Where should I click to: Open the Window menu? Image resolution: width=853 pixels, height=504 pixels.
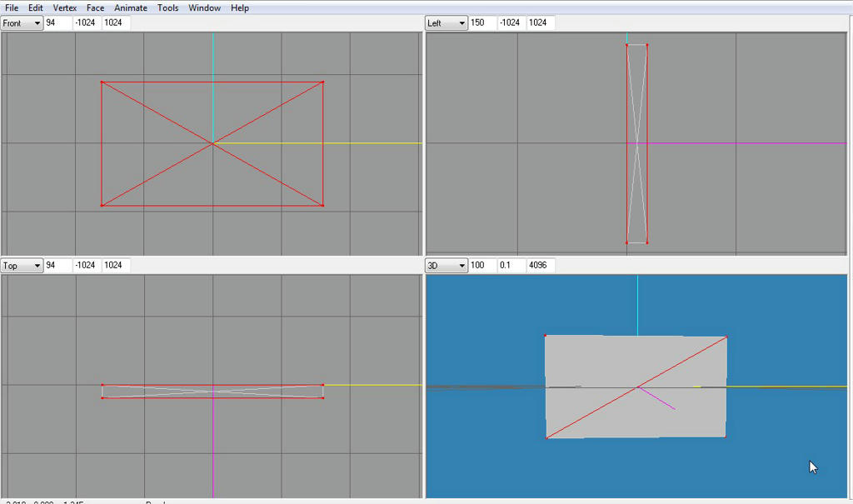[x=205, y=7]
